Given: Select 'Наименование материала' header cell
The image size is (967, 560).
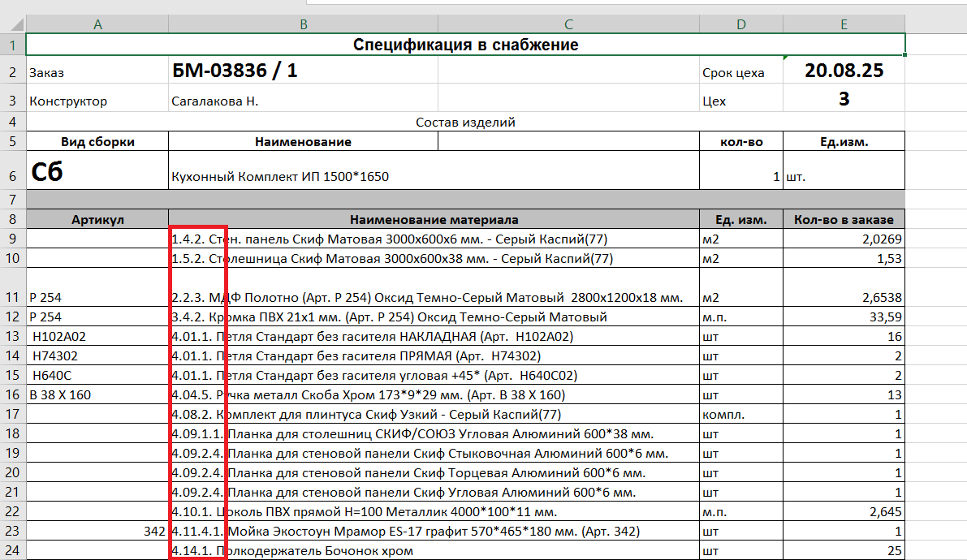Looking at the screenshot, I should [434, 220].
